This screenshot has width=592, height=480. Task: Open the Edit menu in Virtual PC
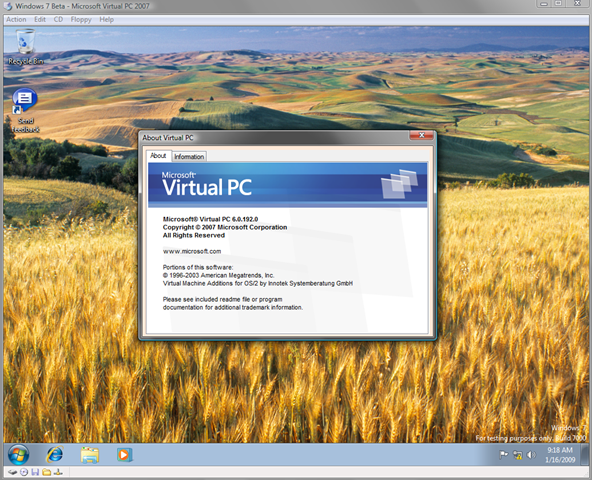click(40, 20)
